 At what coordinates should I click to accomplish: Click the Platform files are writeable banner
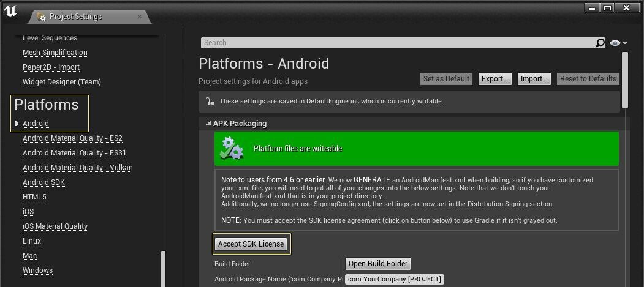tap(417, 149)
